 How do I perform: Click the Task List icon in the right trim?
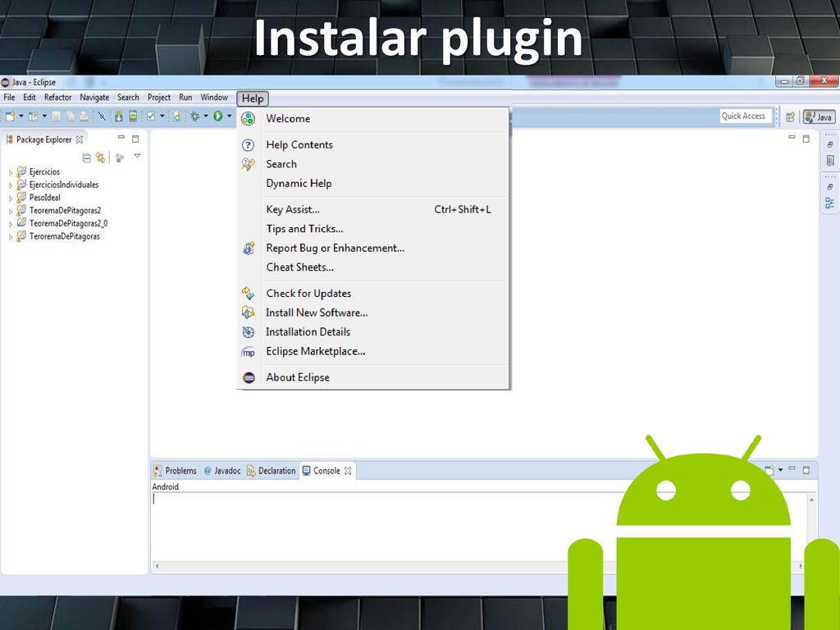(830, 161)
